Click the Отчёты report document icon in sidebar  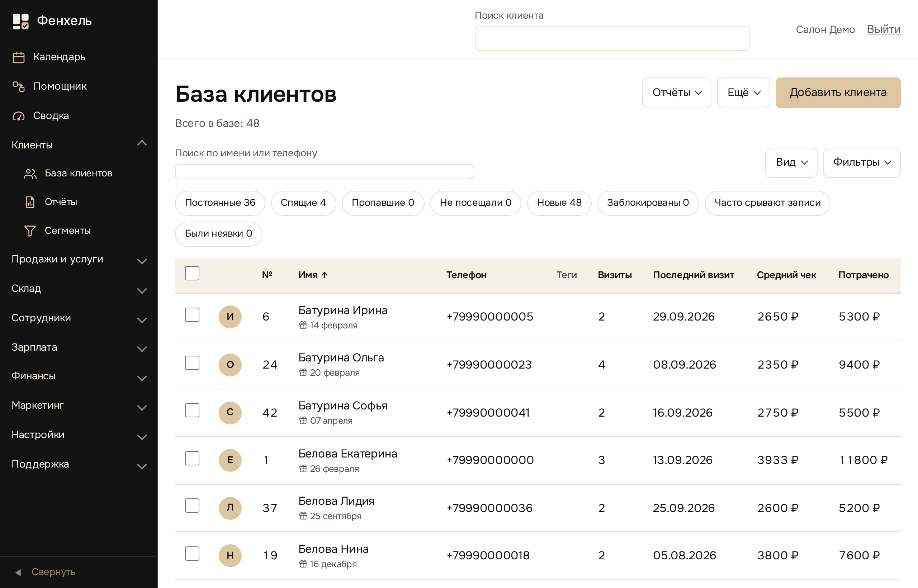tap(30, 202)
